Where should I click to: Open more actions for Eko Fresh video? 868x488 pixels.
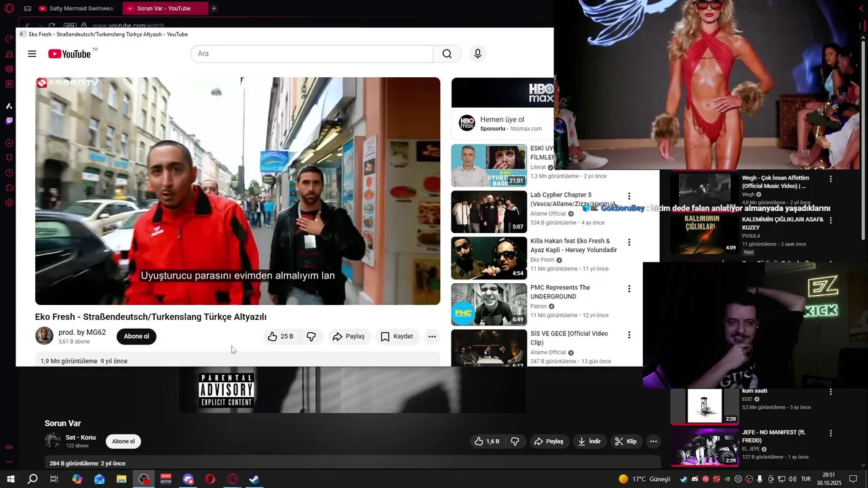432,336
